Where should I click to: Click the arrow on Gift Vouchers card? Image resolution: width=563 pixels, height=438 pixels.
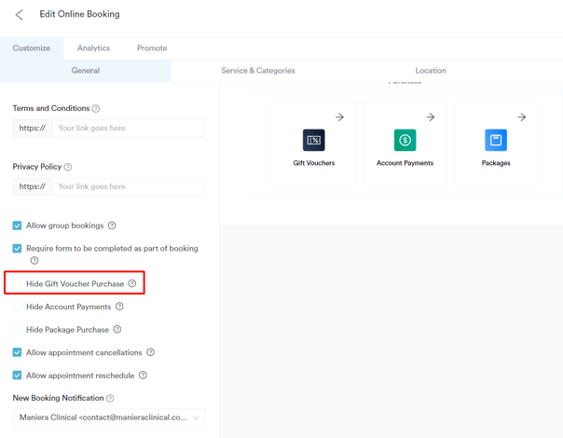coord(340,117)
